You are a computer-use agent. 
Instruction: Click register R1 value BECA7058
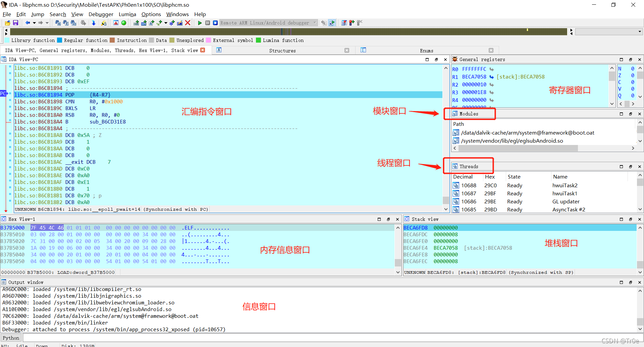pos(474,77)
